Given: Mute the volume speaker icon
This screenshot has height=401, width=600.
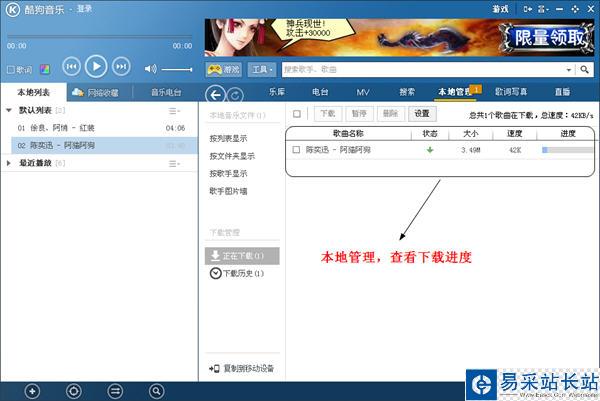Looking at the screenshot, I should click(x=150, y=69).
